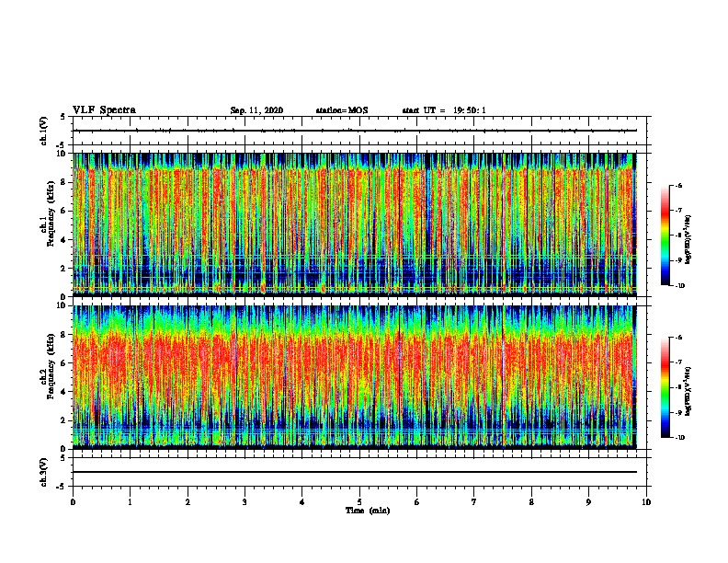Select the date 'Sep. 11, 2020'
The height and width of the screenshot is (563, 728).
pyautogui.click(x=256, y=110)
